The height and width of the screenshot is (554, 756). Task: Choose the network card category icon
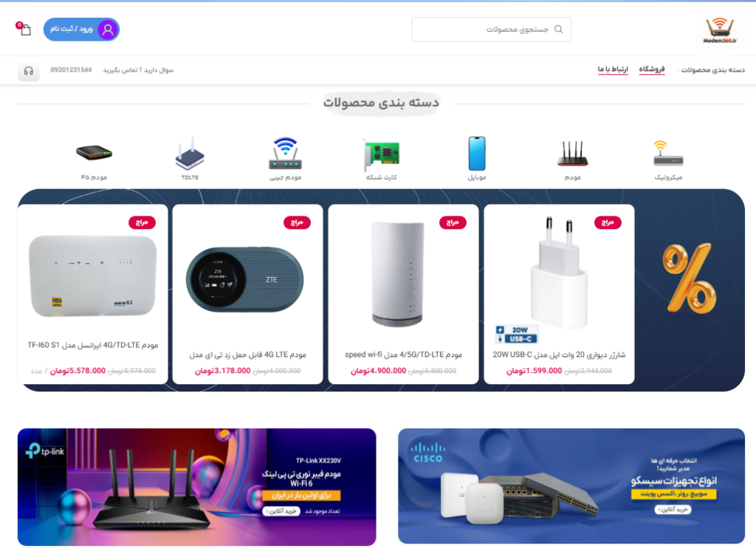pyautogui.click(x=381, y=154)
